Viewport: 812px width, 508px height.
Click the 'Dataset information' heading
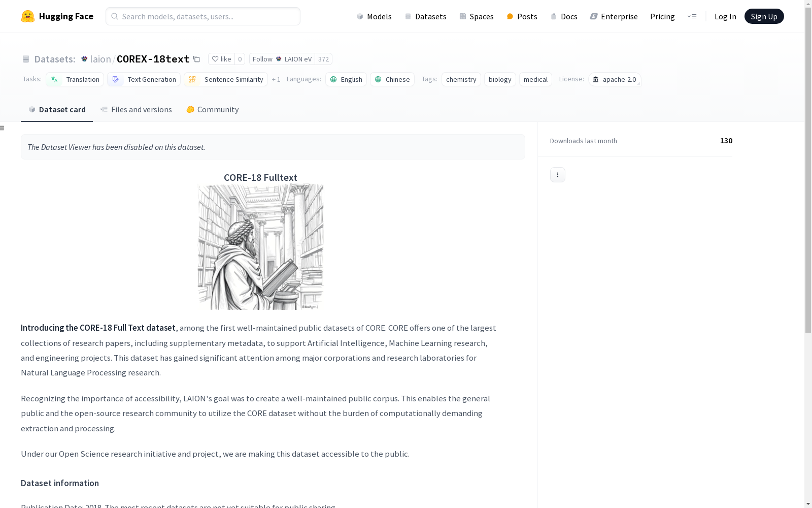click(x=60, y=483)
